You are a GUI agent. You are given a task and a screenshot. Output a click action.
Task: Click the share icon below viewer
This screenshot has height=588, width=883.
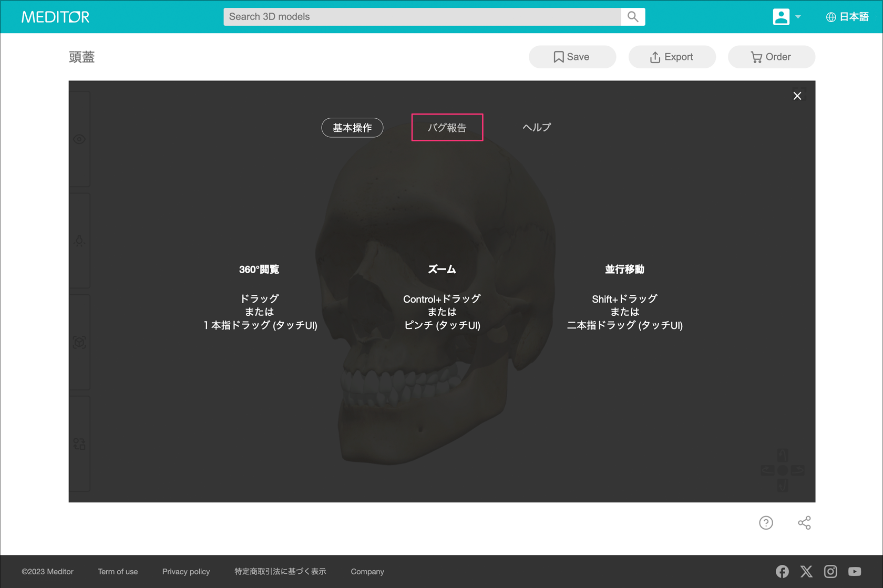(804, 523)
